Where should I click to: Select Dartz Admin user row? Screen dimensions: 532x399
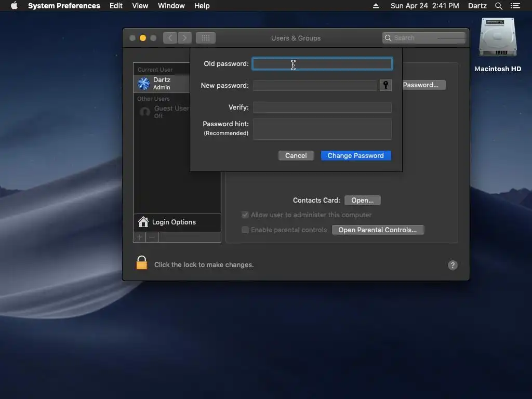pyautogui.click(x=162, y=84)
